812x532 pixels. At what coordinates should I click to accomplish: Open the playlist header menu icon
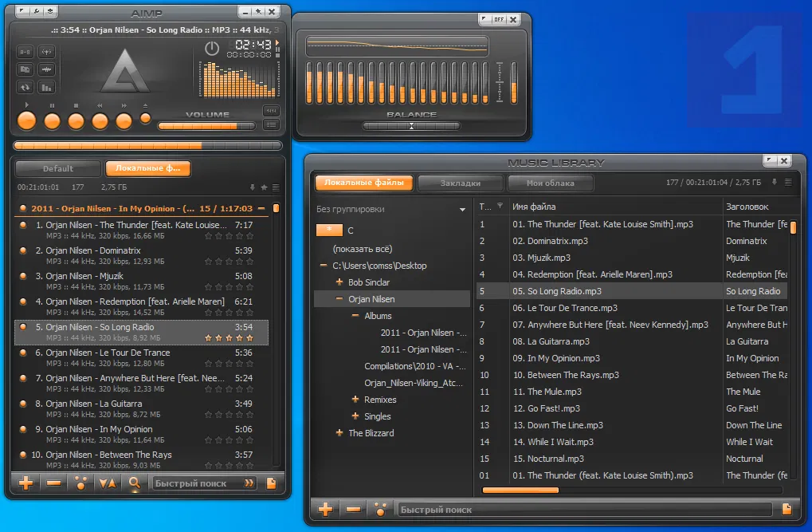[276, 187]
